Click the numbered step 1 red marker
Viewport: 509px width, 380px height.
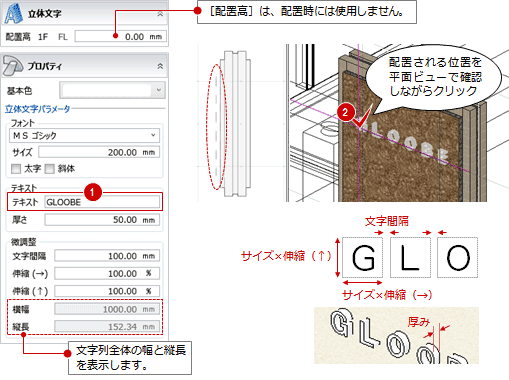point(92,192)
